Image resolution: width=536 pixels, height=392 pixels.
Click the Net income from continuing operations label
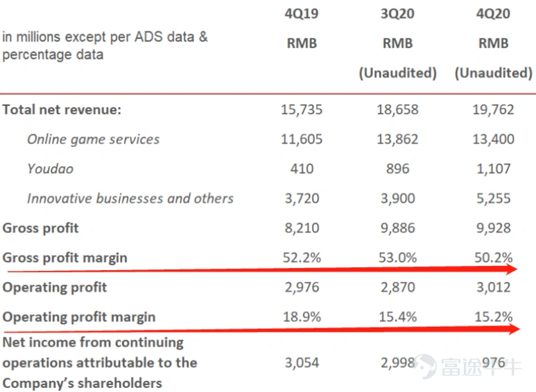coord(99,363)
